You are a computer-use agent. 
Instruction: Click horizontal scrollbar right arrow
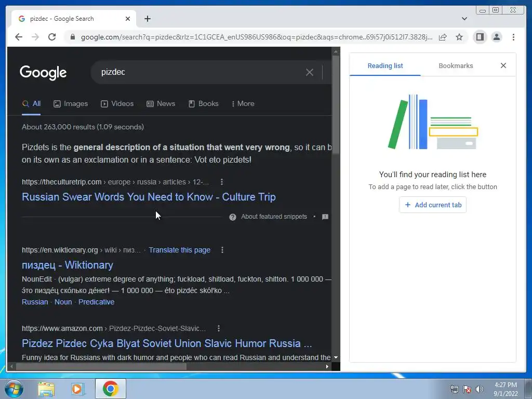point(327,366)
